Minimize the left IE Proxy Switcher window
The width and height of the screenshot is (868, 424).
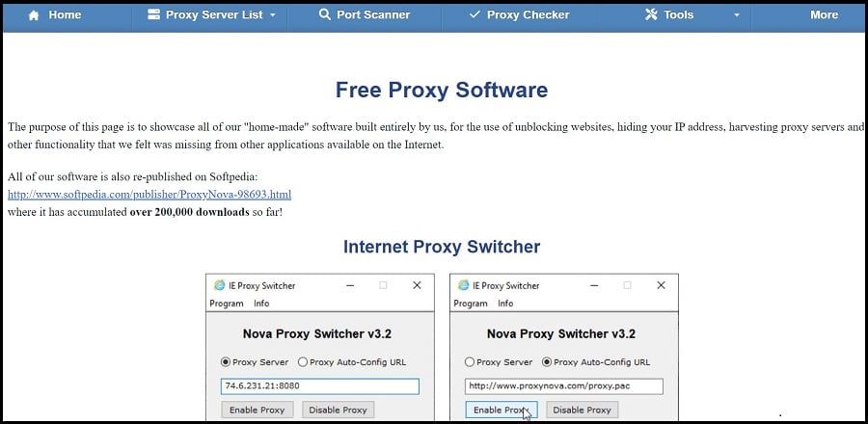point(350,285)
